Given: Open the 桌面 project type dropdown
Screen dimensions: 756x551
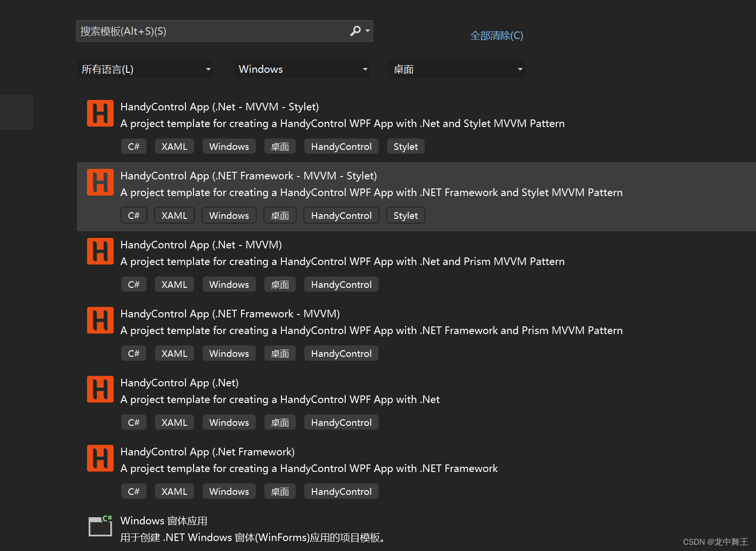Looking at the screenshot, I should (x=457, y=69).
